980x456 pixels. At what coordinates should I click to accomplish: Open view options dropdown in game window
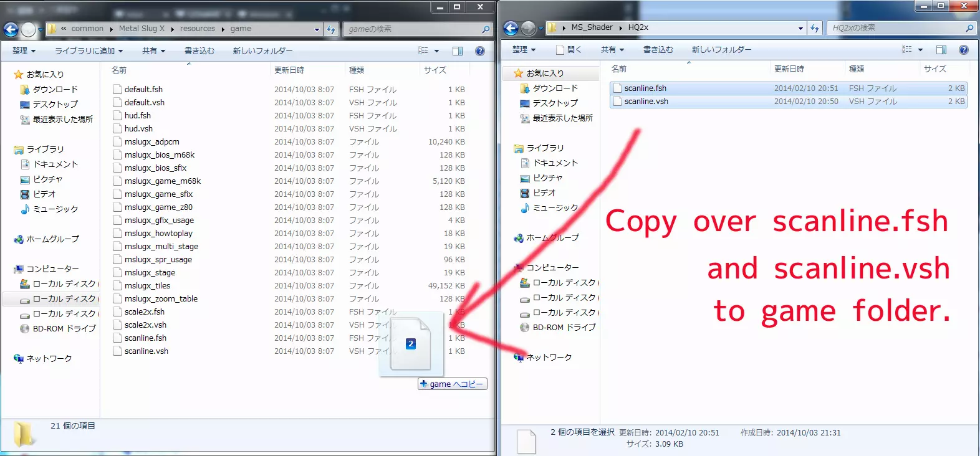click(x=436, y=51)
